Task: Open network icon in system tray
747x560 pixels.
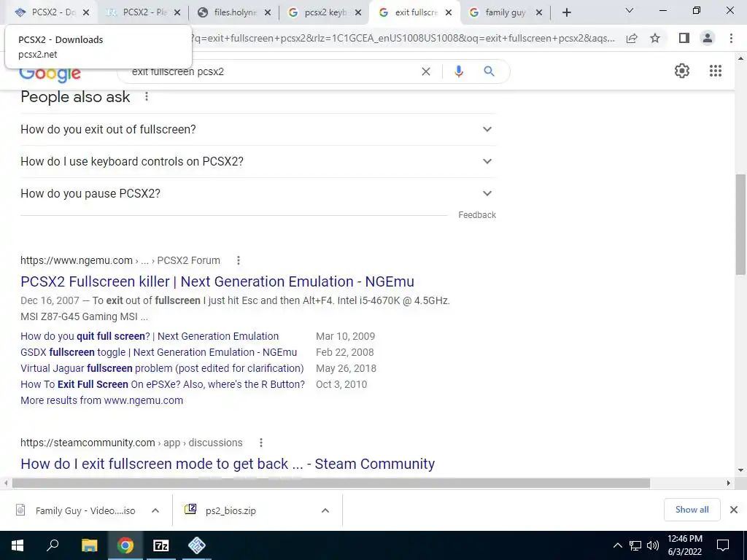Action: click(635, 545)
